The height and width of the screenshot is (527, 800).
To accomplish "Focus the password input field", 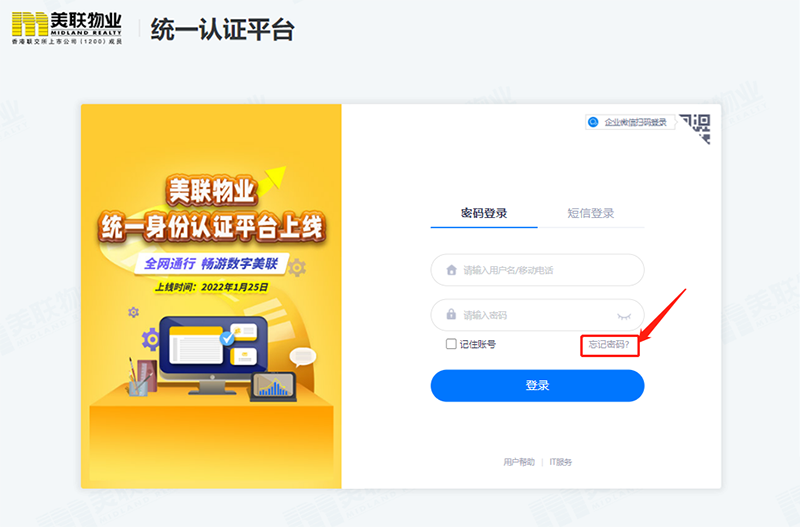I will point(537,315).
